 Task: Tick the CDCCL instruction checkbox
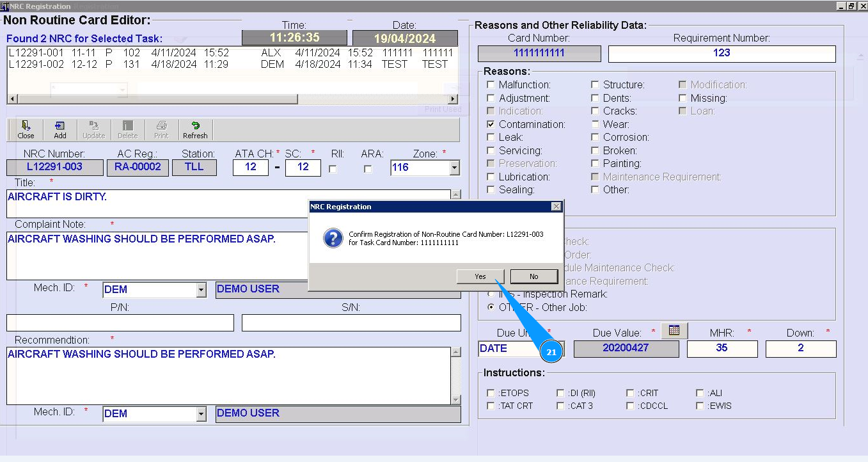pyautogui.click(x=631, y=406)
